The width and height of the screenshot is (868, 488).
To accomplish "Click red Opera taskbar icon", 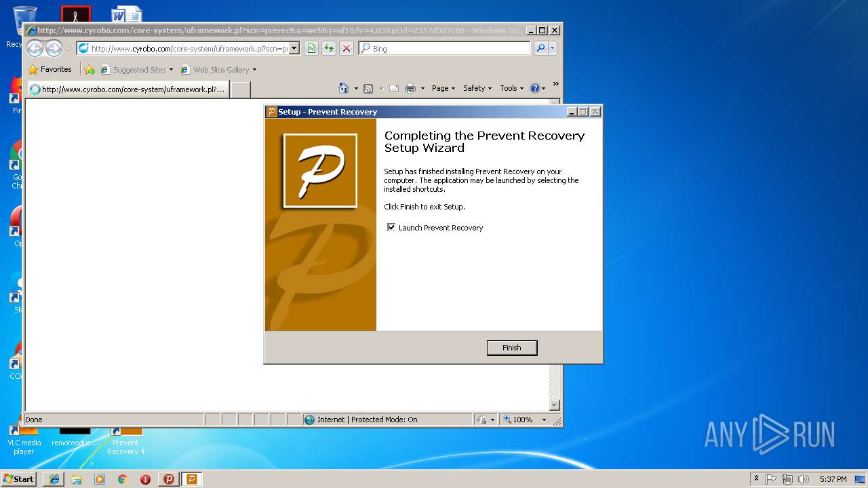I will click(x=145, y=479).
